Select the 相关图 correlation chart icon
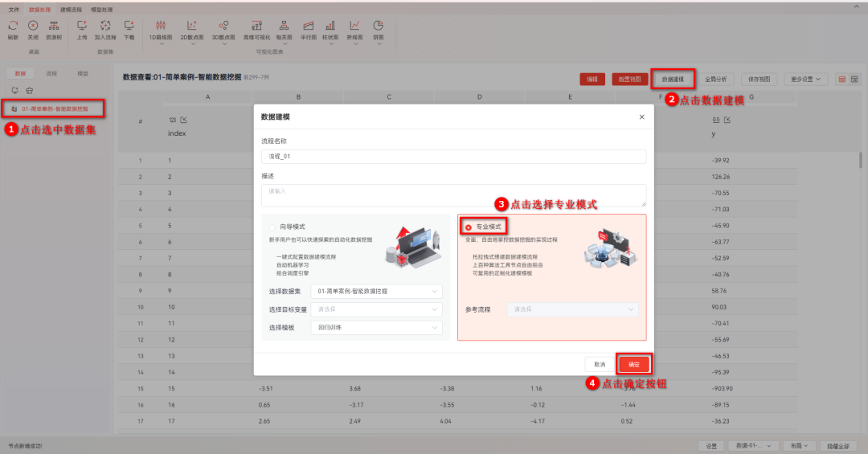Viewport: 868px width, 454px height. click(x=284, y=26)
